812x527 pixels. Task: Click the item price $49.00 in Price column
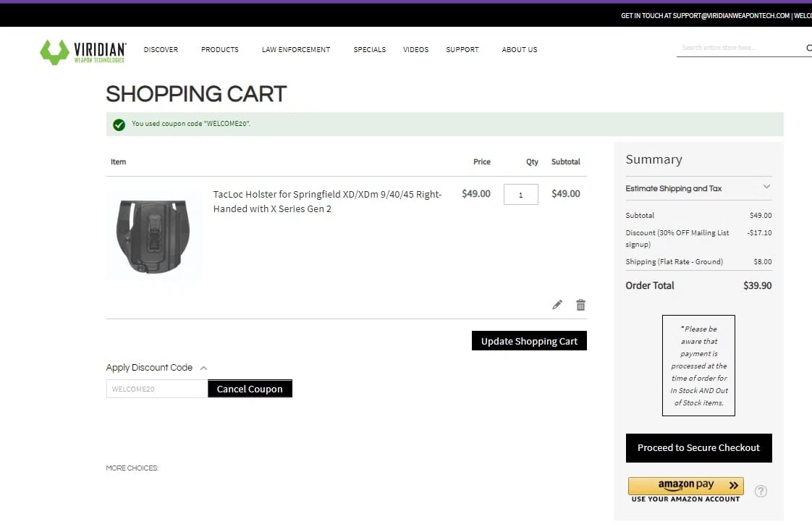[476, 194]
